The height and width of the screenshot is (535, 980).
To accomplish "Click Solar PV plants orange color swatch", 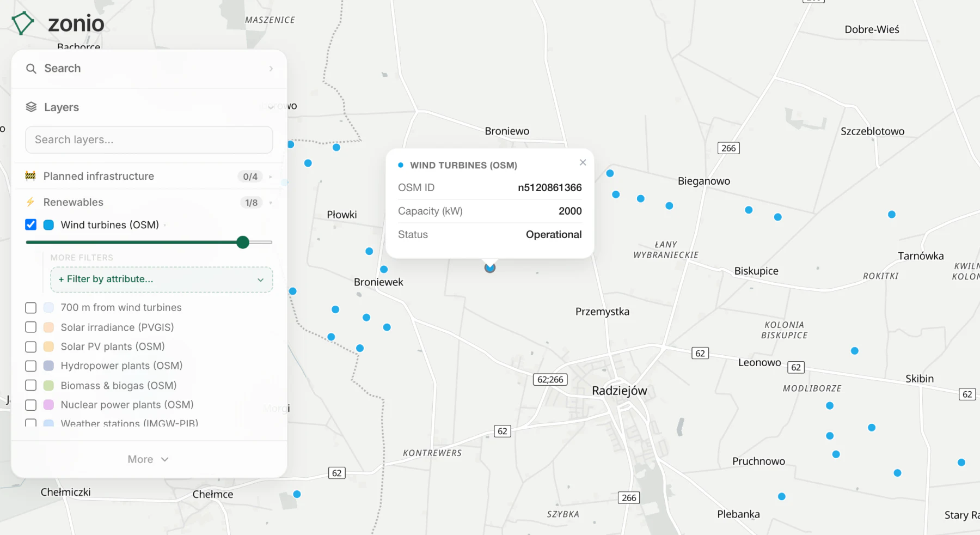I will pos(48,346).
